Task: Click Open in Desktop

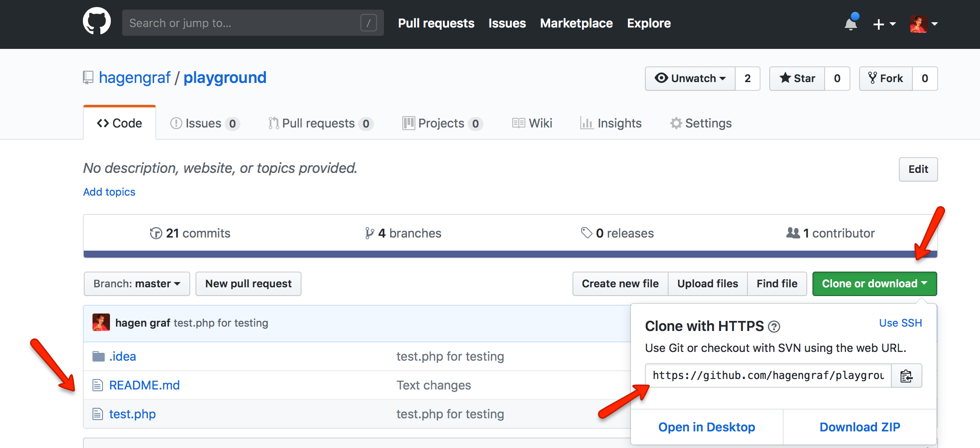Action: click(x=706, y=427)
